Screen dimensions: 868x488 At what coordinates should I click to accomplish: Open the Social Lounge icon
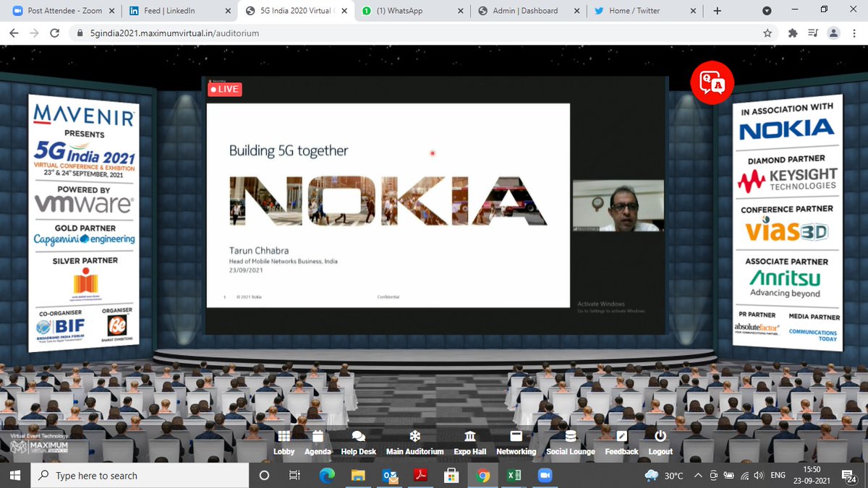click(x=571, y=437)
